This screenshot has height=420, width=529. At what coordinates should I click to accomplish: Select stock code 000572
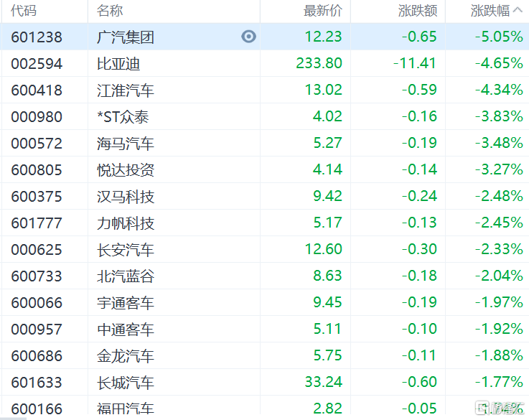coord(37,144)
